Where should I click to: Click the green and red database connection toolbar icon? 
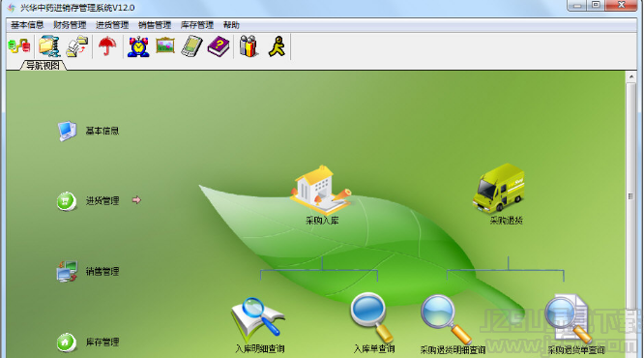coord(19,46)
